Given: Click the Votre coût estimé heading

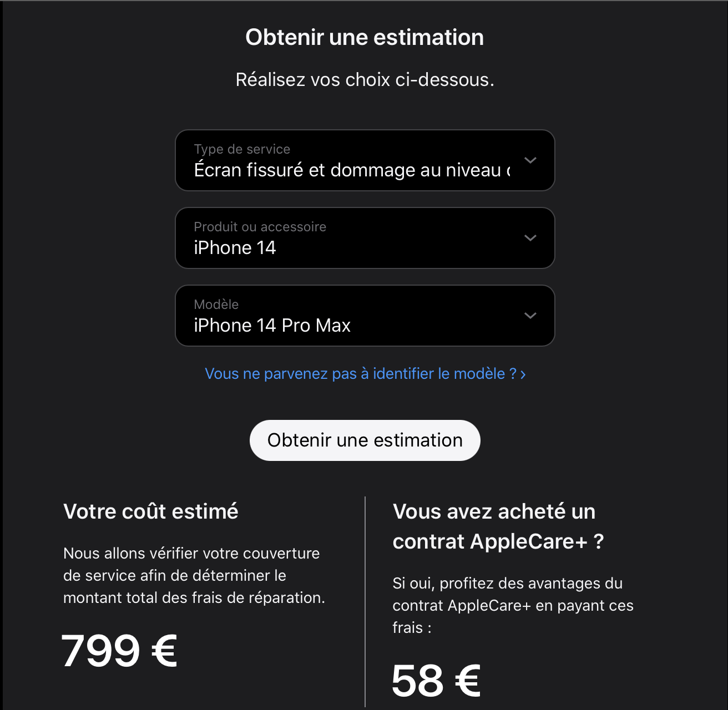Looking at the screenshot, I should (151, 511).
